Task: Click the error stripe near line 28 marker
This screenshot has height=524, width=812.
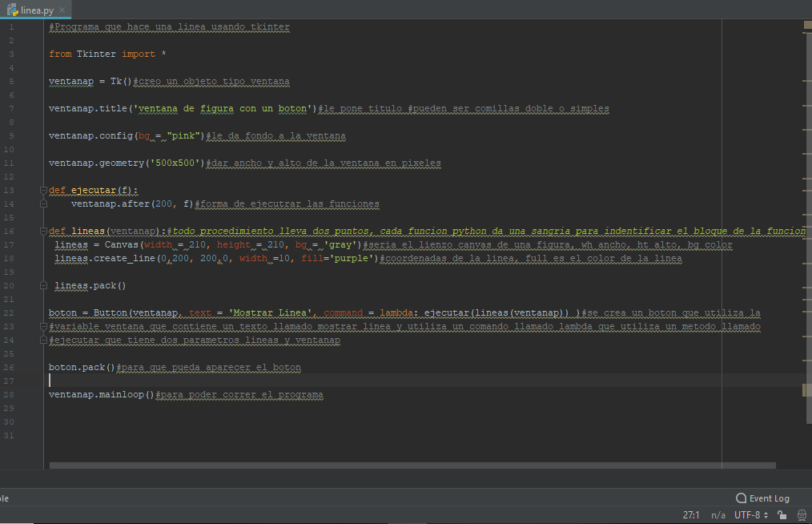Action: tap(803, 390)
